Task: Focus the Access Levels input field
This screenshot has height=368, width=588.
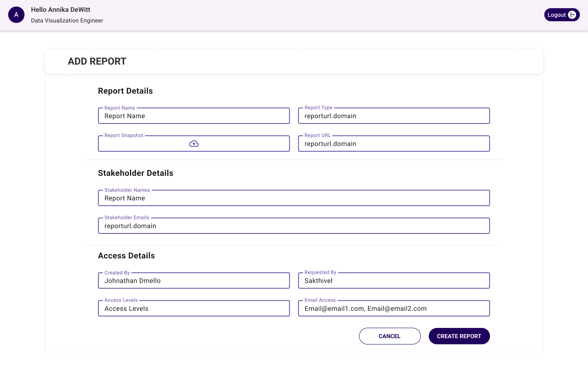Action: tap(194, 308)
